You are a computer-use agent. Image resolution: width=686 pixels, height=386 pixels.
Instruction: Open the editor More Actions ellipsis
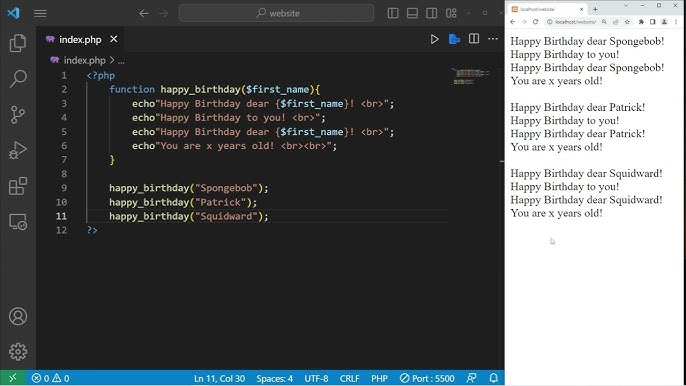[x=493, y=39]
